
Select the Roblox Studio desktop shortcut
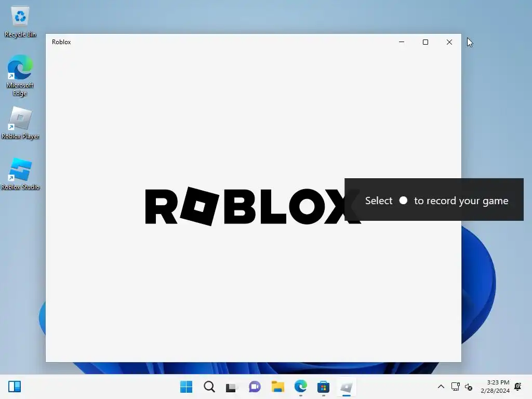[x=20, y=174]
